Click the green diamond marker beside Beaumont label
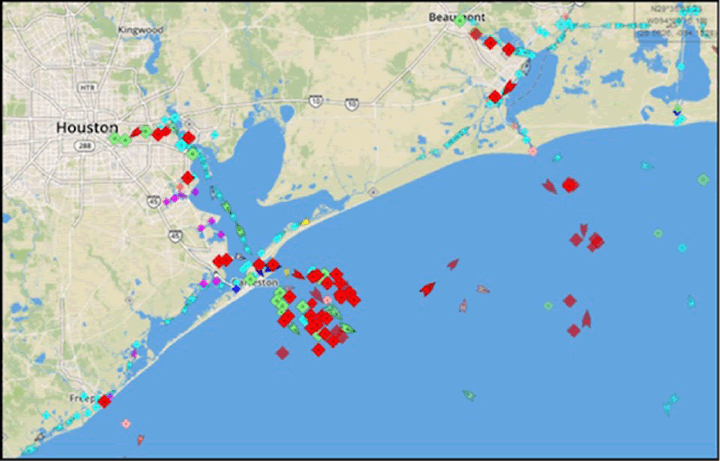 pos(461,21)
